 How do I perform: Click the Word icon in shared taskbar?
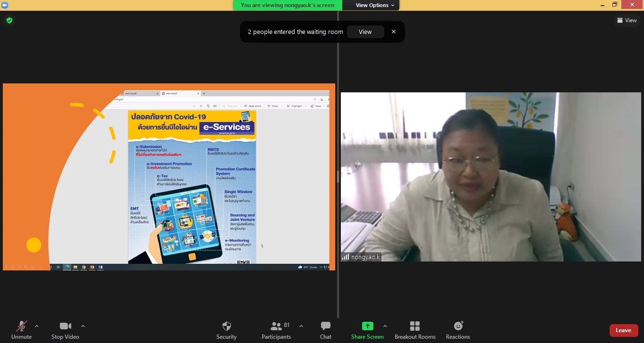100,267
